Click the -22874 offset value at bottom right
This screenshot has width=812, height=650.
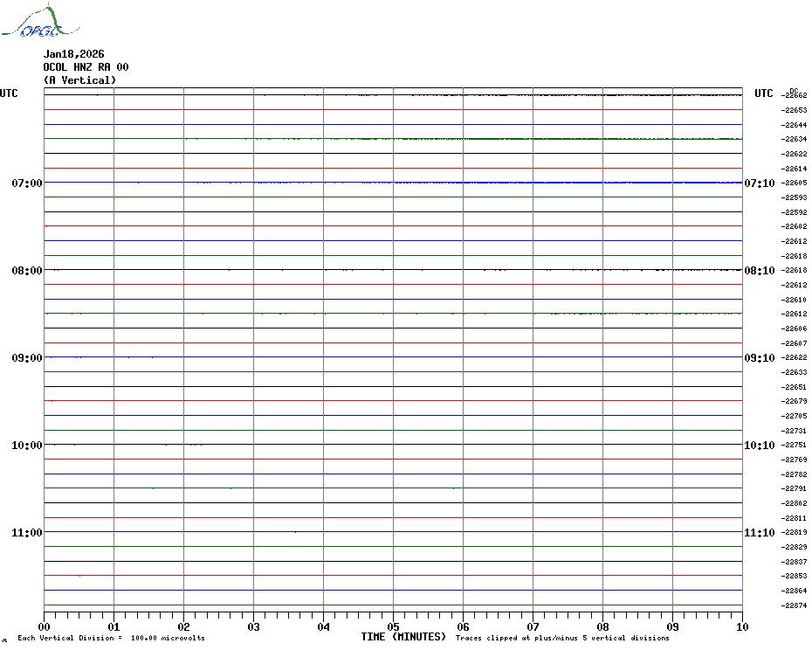click(x=795, y=605)
